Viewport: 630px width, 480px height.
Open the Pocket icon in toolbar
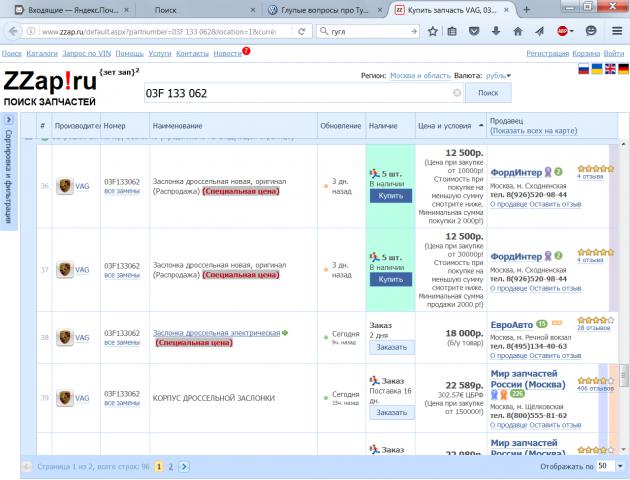[474, 31]
